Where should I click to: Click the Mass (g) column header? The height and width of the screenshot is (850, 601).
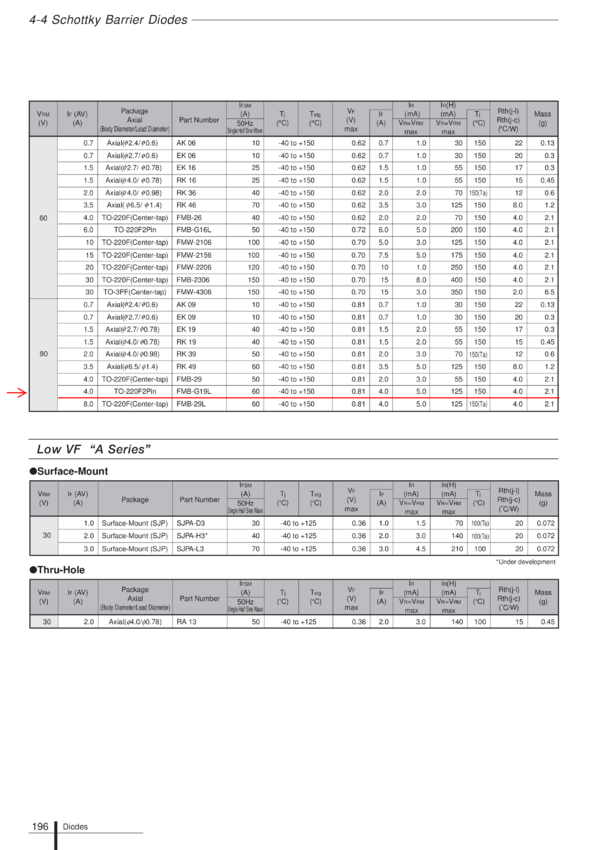[542, 119]
